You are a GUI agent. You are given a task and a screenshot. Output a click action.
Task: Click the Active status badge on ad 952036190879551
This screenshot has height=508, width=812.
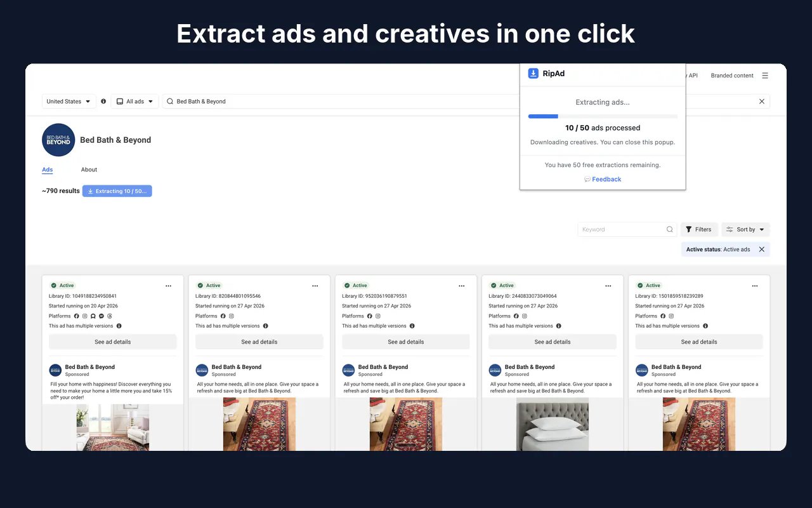click(356, 286)
